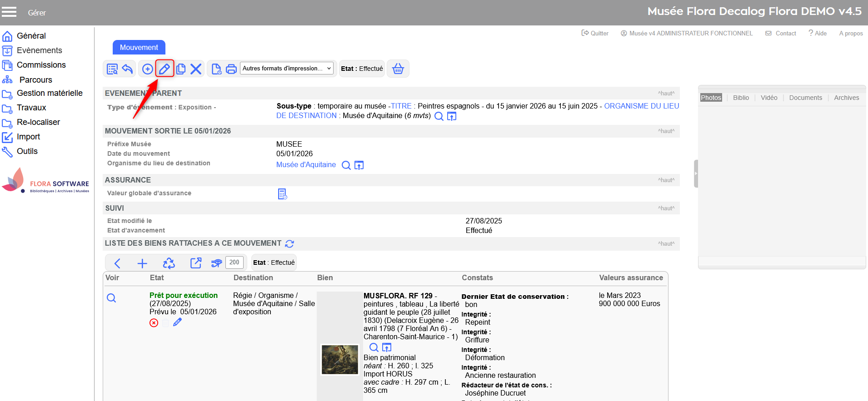Click the duplicate record icon
Image resolution: width=868 pixels, height=401 pixels.
click(181, 69)
